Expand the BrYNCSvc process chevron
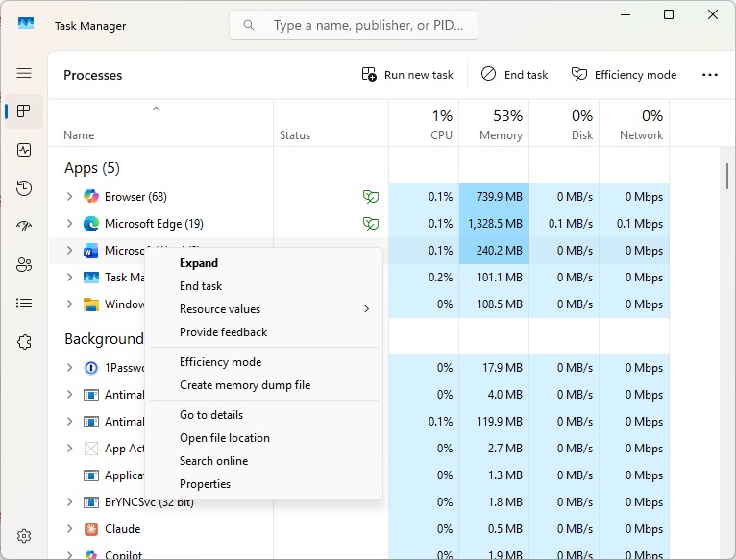736x560 pixels. coord(69,501)
